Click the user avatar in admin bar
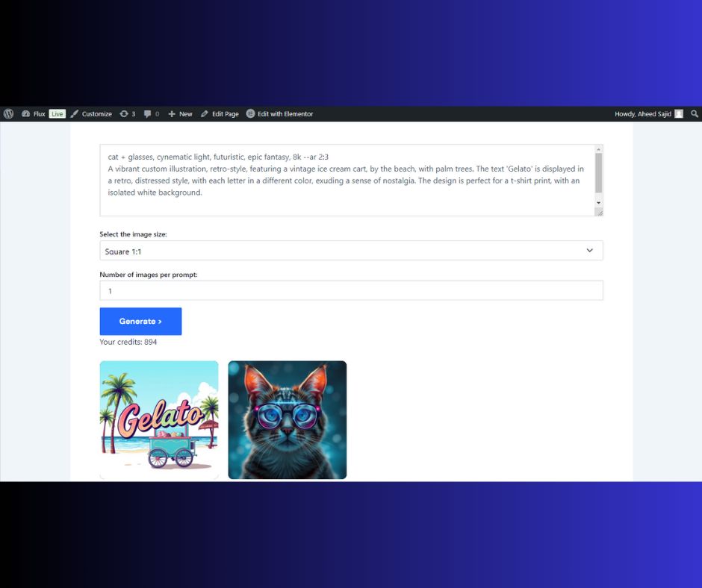Screen dimensions: 702x588 (679, 113)
